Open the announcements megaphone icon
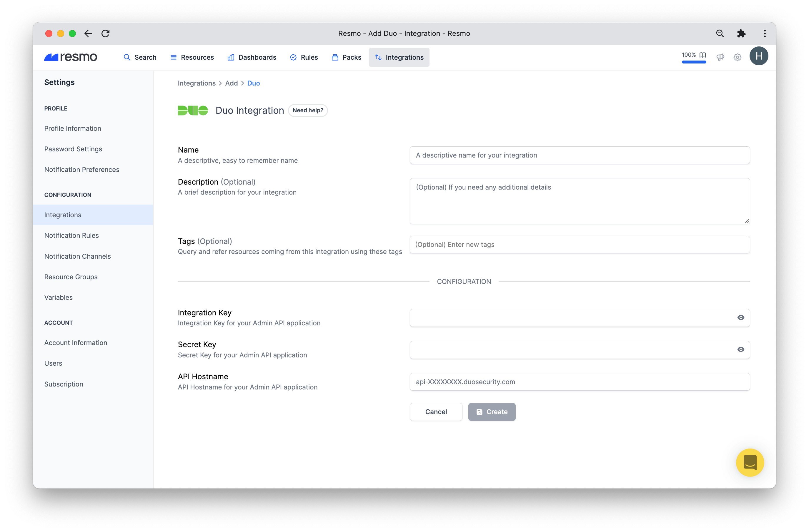Image resolution: width=809 pixels, height=532 pixels. click(x=720, y=57)
